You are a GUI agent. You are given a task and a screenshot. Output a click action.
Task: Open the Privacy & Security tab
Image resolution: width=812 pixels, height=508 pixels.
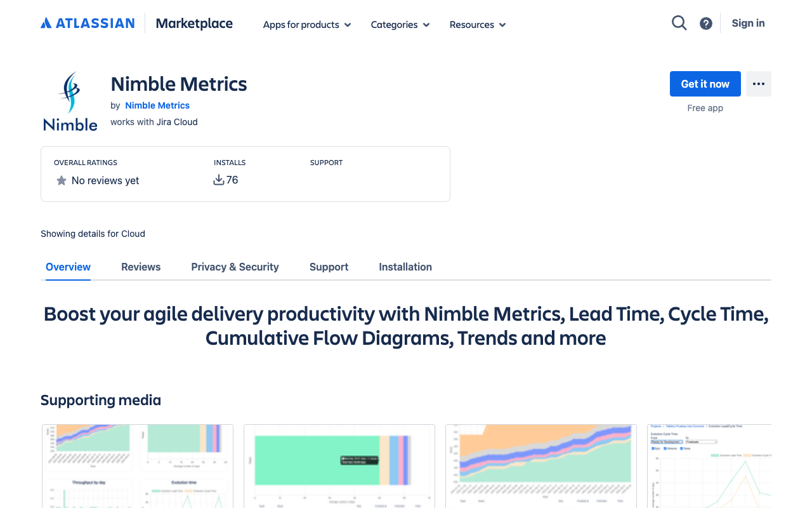(x=235, y=267)
